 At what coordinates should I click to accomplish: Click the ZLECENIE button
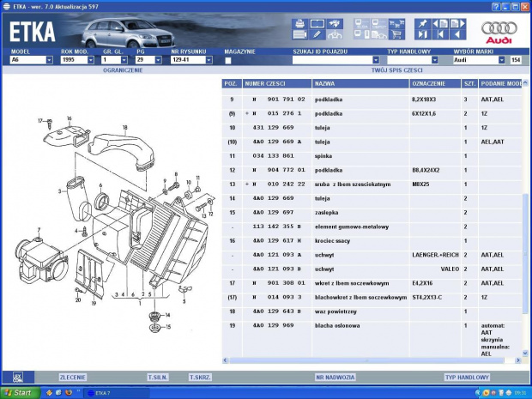click(73, 378)
